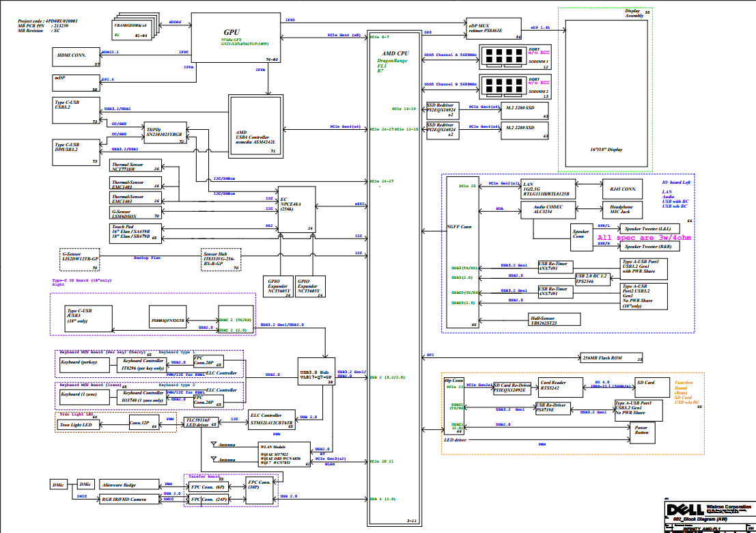Screen dimensions: 756x533
Task: Select Keyboard Controller IO3740 block
Action: click(x=142, y=398)
